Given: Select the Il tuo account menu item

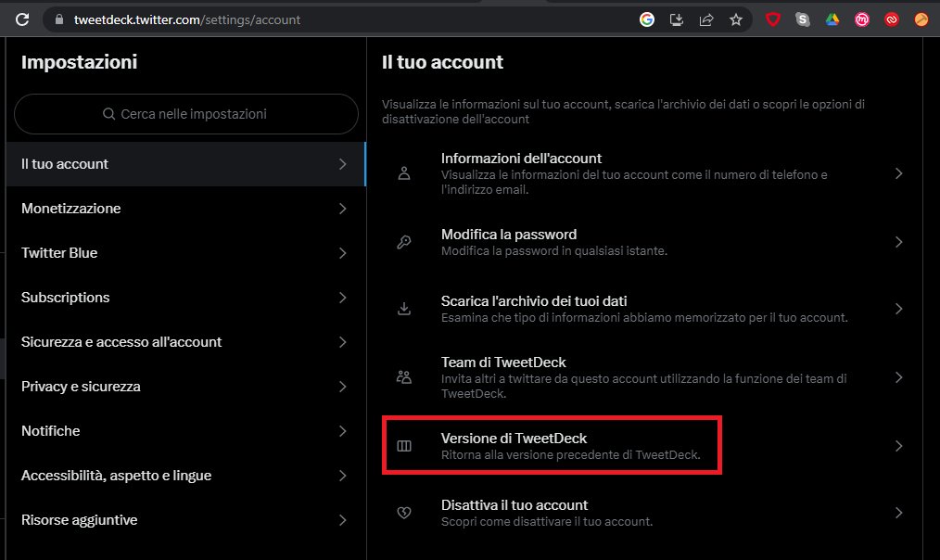Looking at the screenshot, I should pyautogui.click(x=185, y=164).
